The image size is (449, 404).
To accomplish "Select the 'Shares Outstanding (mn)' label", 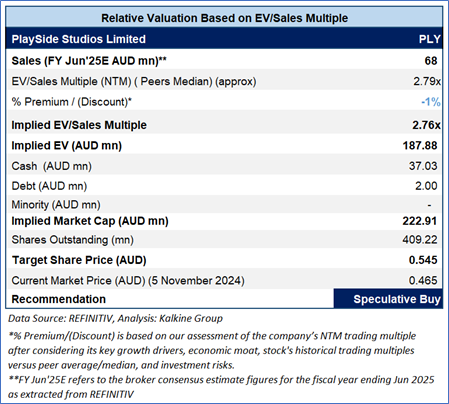I will point(73,240).
